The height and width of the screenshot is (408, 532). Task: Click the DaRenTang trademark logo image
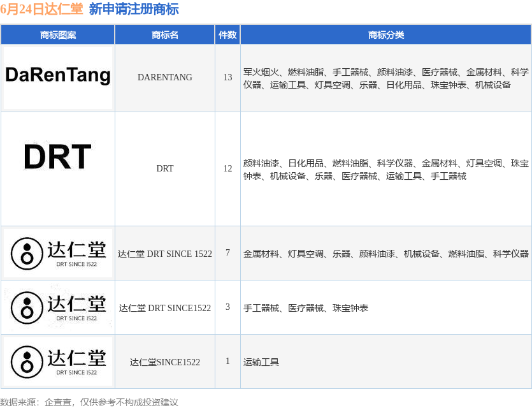coord(58,78)
